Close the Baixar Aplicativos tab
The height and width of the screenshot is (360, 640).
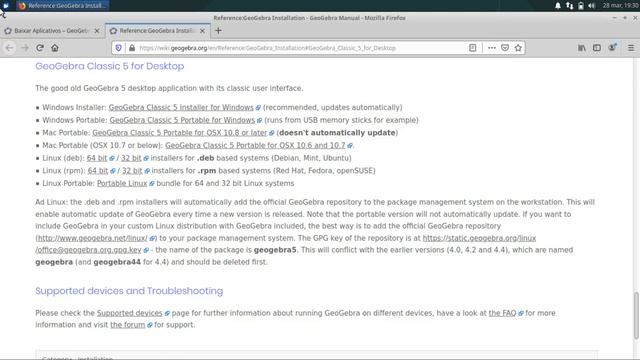click(x=97, y=31)
